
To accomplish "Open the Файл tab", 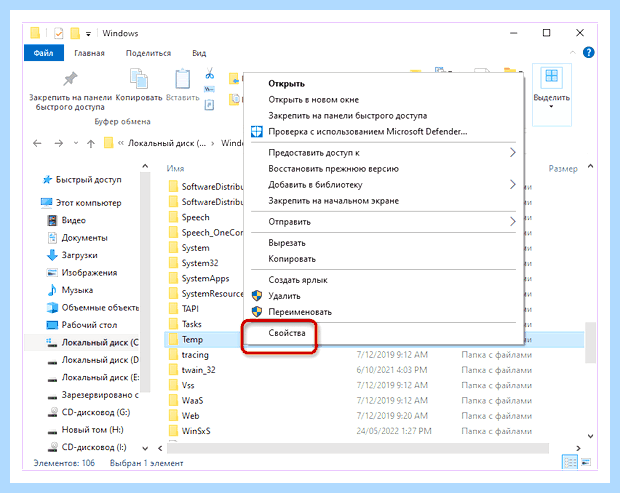I will click(x=43, y=53).
